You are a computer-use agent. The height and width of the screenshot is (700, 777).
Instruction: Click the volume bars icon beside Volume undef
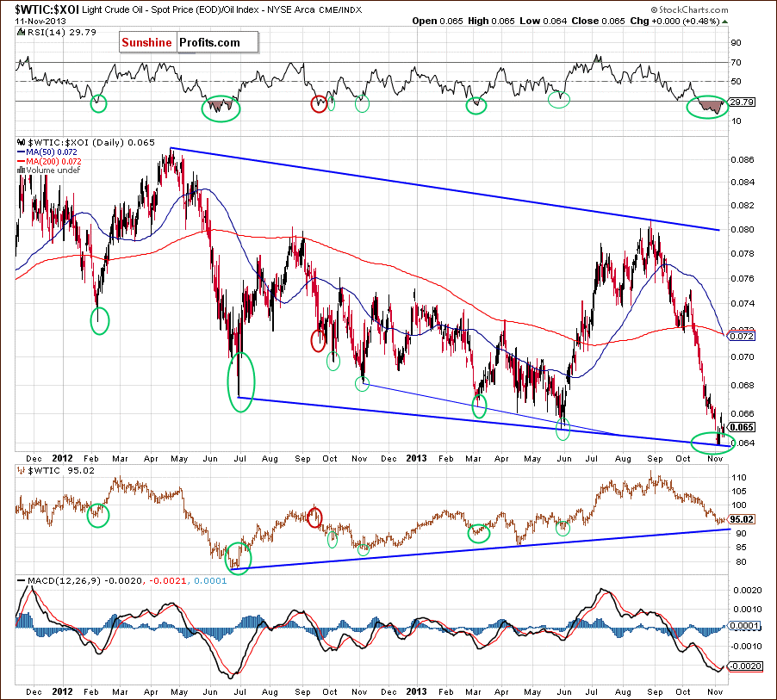[x=22, y=170]
